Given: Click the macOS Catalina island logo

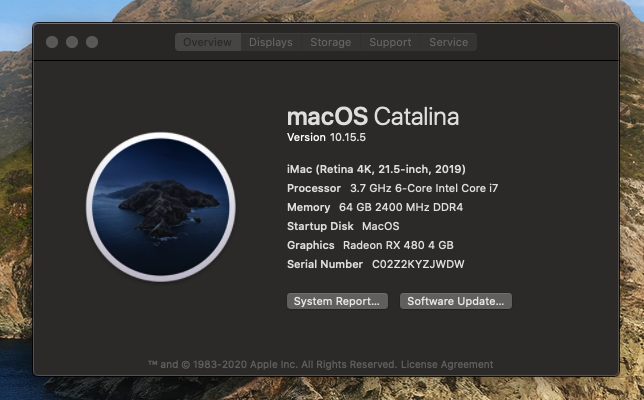Looking at the screenshot, I should tap(161, 207).
